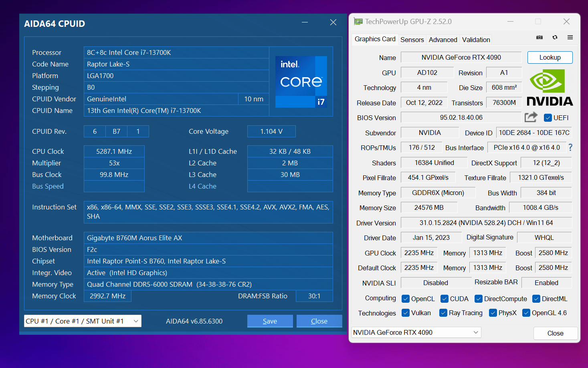Click the GPU-Z refresh icon
The height and width of the screenshot is (368, 588).
click(555, 37)
